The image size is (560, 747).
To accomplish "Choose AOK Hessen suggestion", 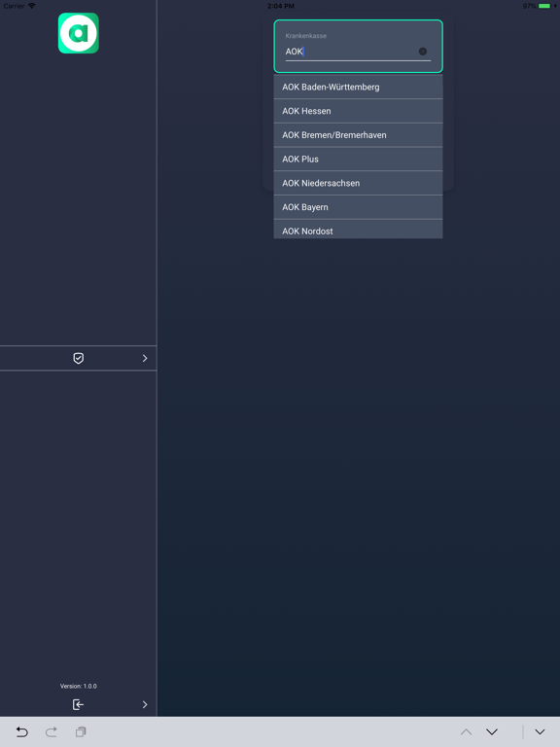I will click(x=358, y=111).
